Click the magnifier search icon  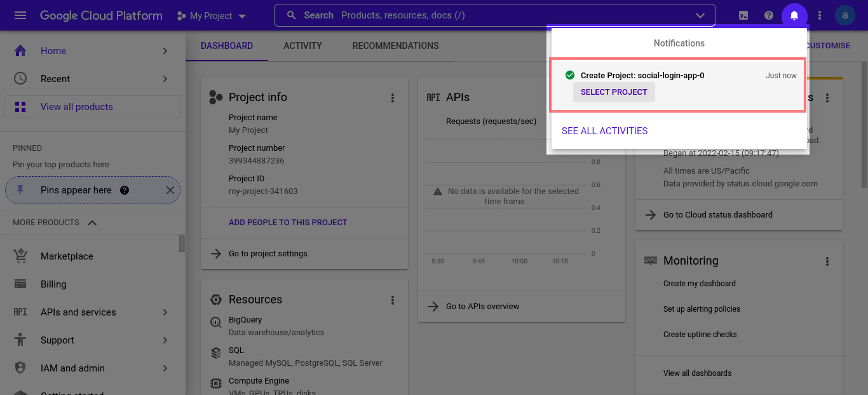292,15
